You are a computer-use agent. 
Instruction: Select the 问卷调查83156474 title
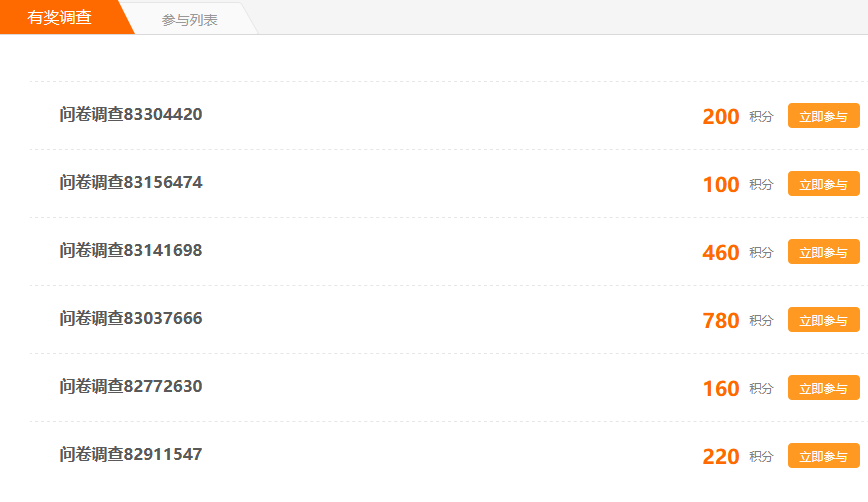pos(131,183)
